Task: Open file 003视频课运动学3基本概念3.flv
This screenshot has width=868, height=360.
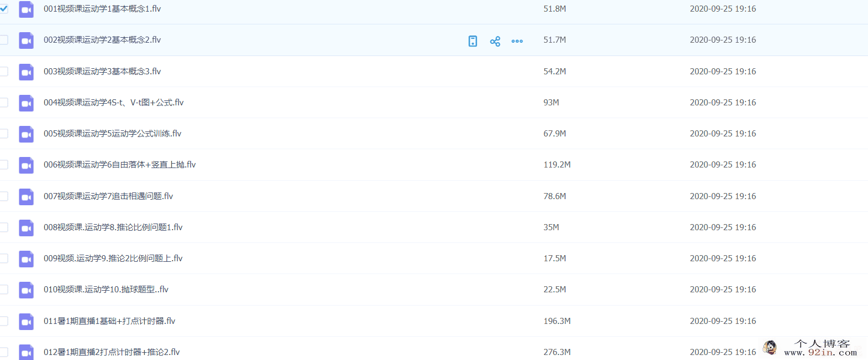Action: pos(103,71)
